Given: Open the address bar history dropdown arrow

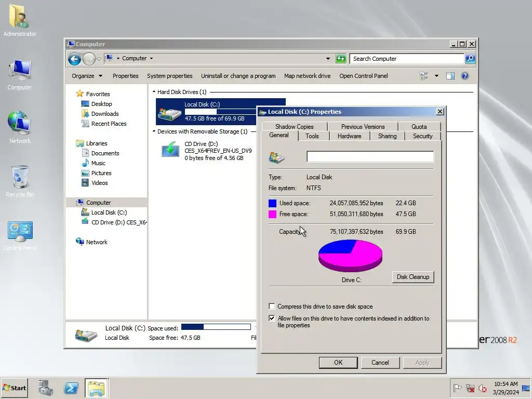Looking at the screenshot, I should [x=328, y=59].
